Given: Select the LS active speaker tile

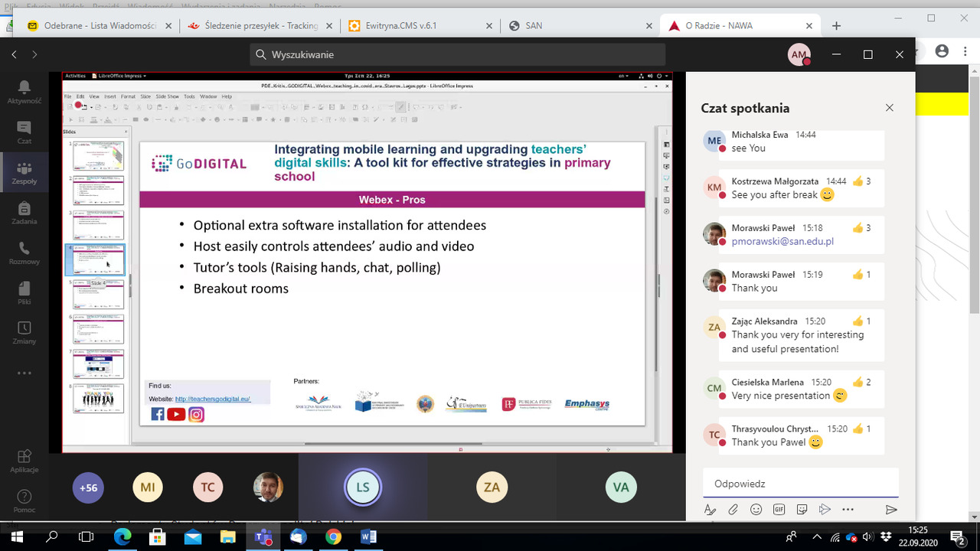Looking at the screenshot, I should click(362, 487).
